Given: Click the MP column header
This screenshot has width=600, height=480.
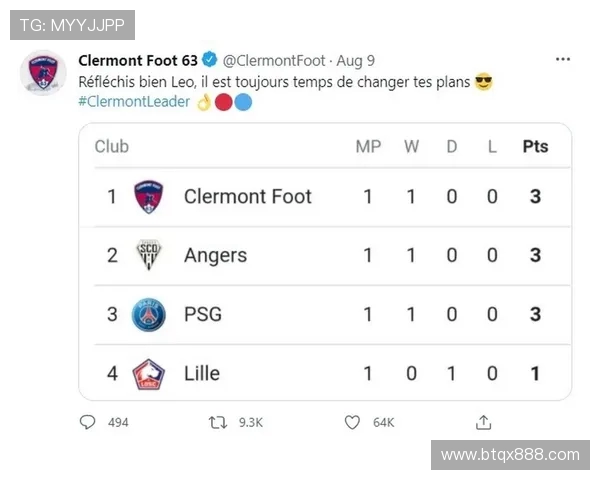Looking at the screenshot, I should [x=368, y=146].
